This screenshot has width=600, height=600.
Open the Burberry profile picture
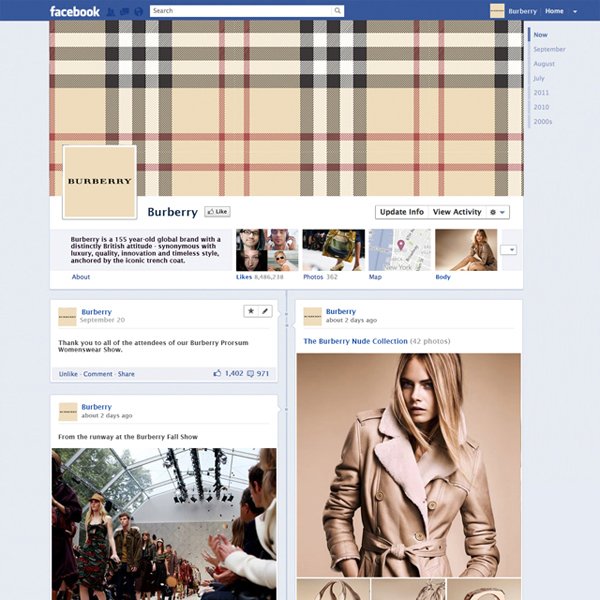99,182
